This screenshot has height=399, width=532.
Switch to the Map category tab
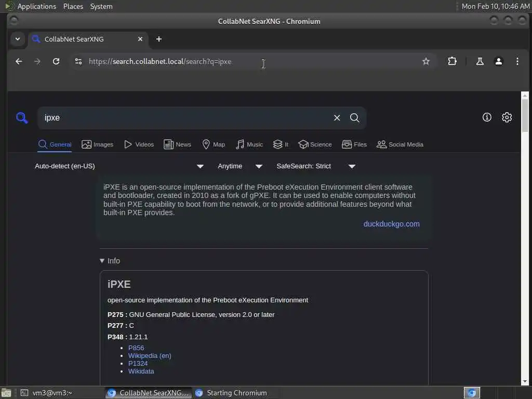[214, 144]
